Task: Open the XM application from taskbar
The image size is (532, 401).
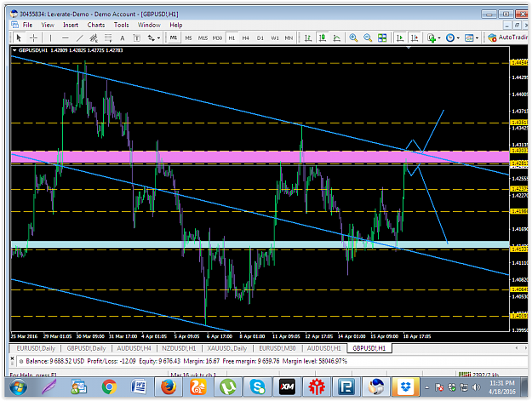Action: [287, 387]
